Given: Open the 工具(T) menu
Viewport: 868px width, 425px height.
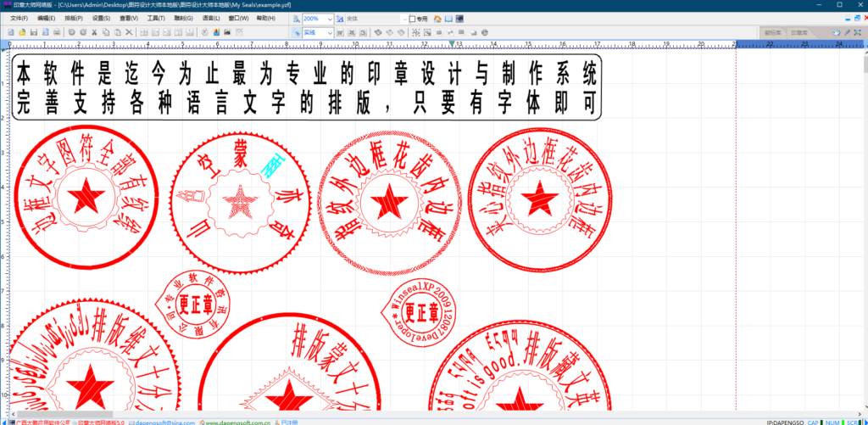Looking at the screenshot, I should pos(156,18).
